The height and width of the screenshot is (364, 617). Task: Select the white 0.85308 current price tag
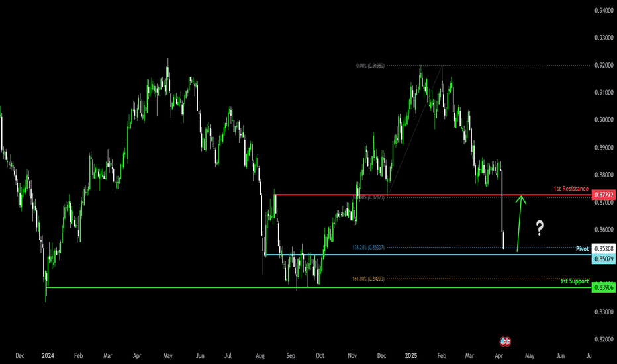[604, 249]
